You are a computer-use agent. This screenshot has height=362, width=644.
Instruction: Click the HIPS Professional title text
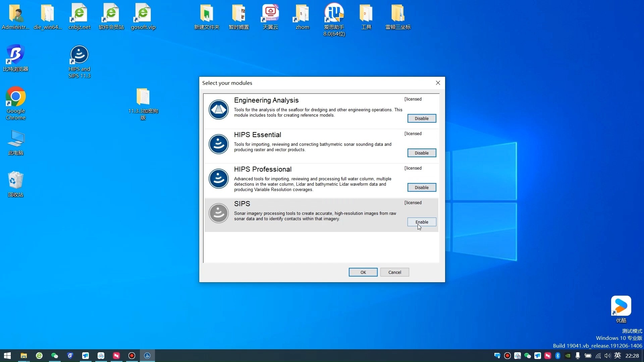263,169
